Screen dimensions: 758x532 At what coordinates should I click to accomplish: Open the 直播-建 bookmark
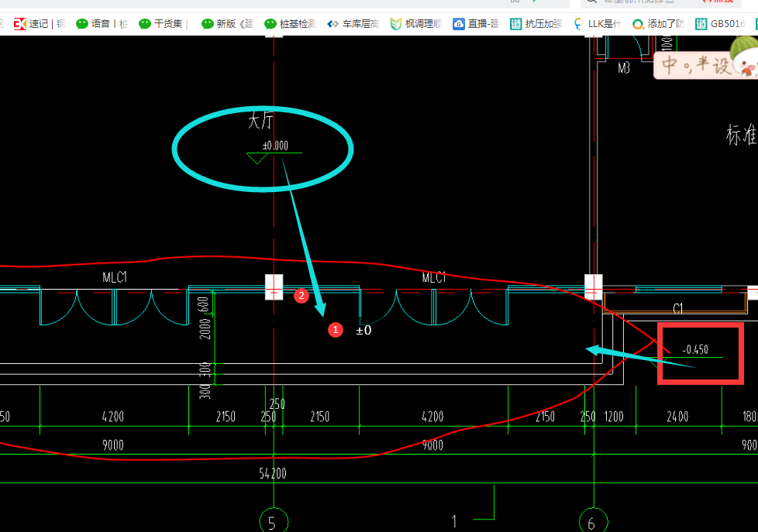(476, 24)
